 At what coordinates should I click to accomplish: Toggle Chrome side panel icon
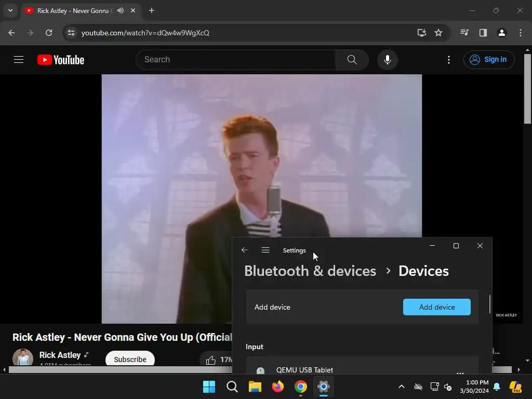pos(483,33)
